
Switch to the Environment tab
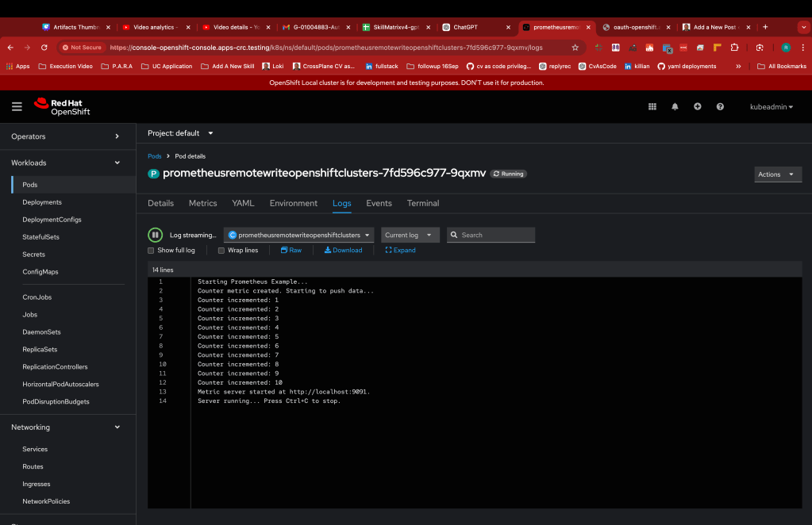[293, 203]
